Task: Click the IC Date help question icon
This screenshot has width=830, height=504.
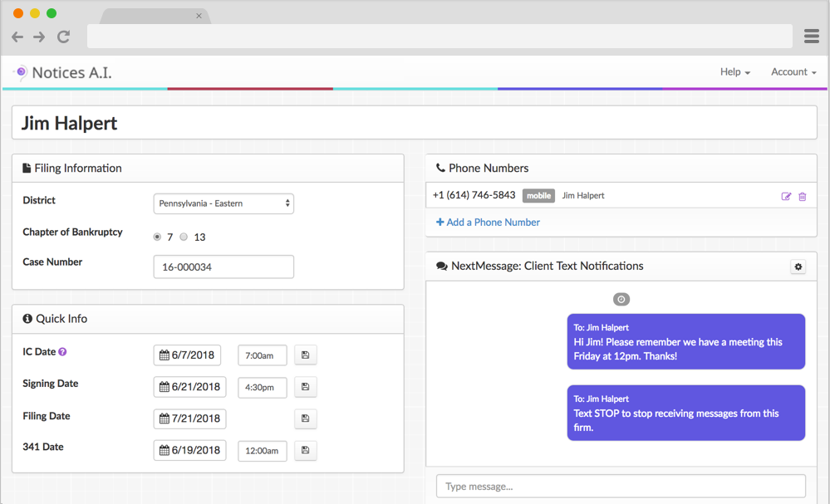Action: [62, 352]
